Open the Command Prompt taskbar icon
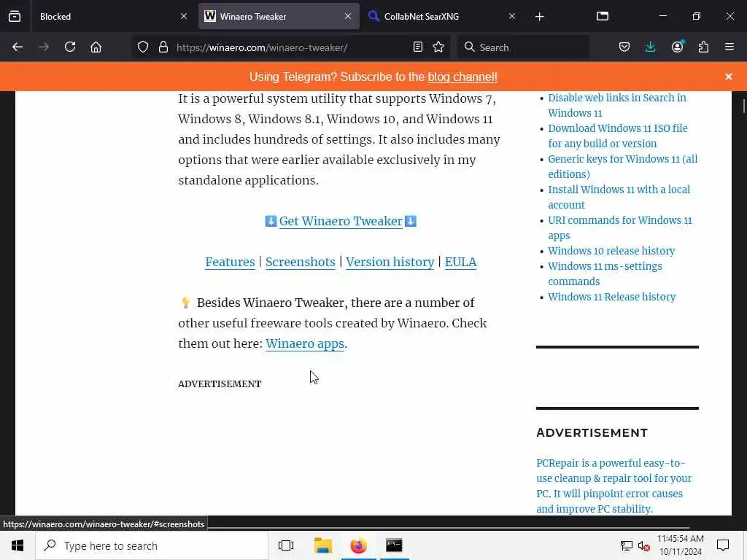The width and height of the screenshot is (747, 560). click(x=394, y=545)
